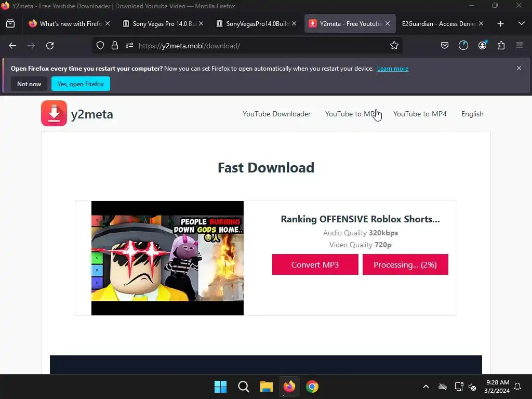Switch to Sony Vegas Pro 14.0 Bu tab

click(164, 24)
